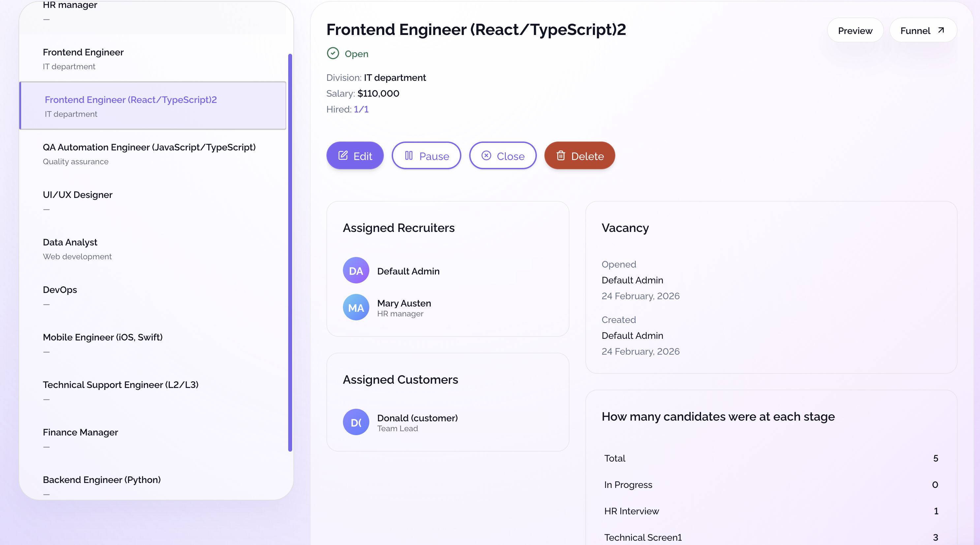This screenshot has width=980, height=545.
Task: Click the Funnel external arrow icon
Action: point(941,30)
